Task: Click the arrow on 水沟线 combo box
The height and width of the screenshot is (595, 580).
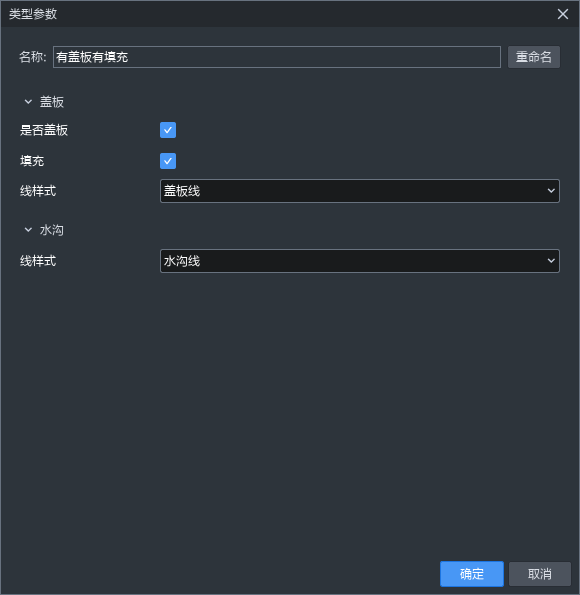Action: pyautogui.click(x=551, y=261)
